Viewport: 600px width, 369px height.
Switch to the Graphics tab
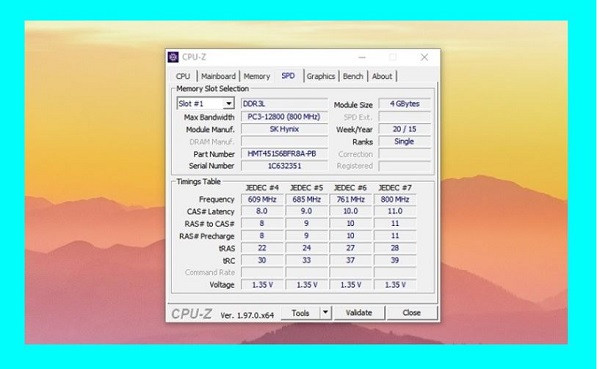pos(321,76)
